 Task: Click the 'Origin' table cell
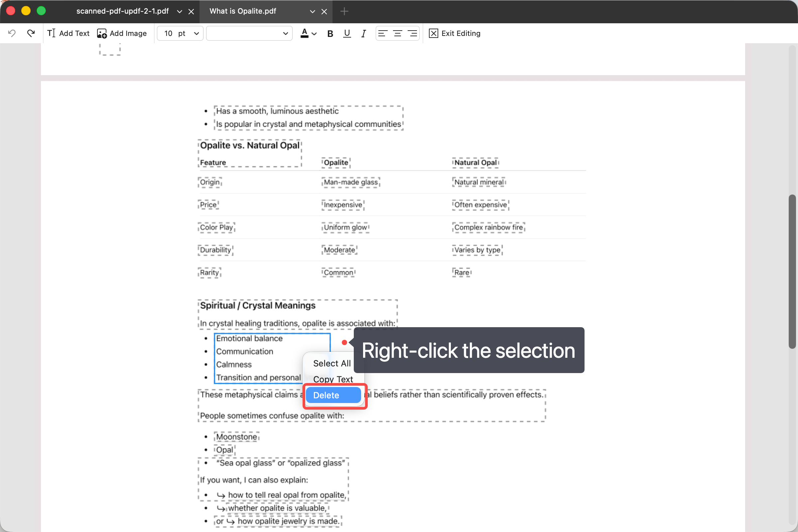pyautogui.click(x=210, y=182)
